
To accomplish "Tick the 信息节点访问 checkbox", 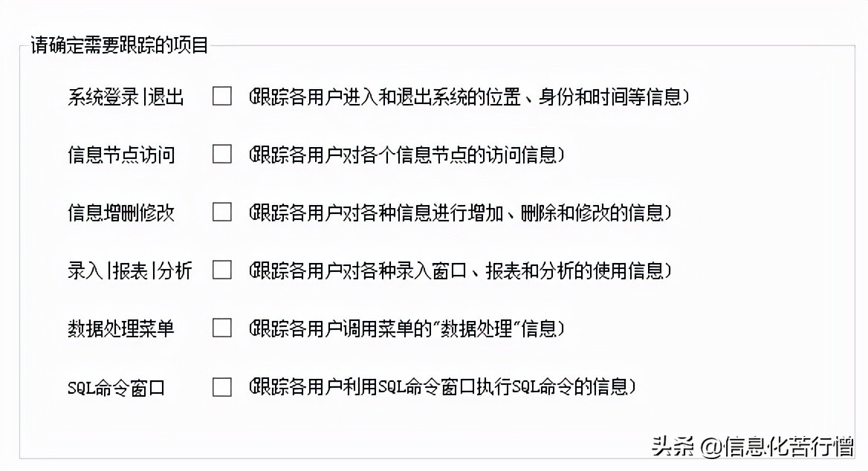I will point(222,155).
